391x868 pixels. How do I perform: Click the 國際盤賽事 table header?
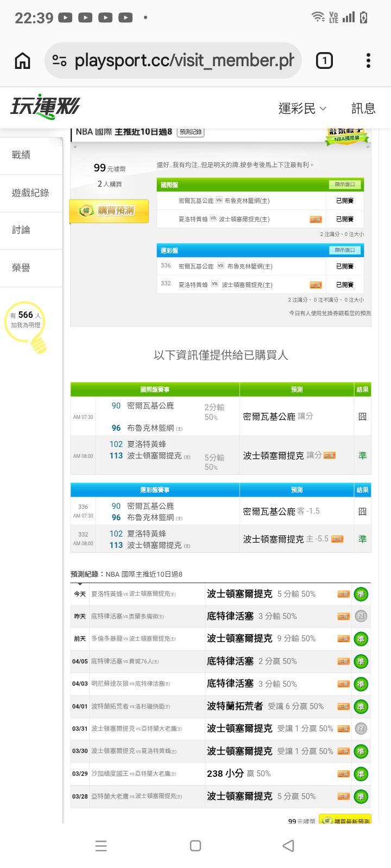[155, 390]
